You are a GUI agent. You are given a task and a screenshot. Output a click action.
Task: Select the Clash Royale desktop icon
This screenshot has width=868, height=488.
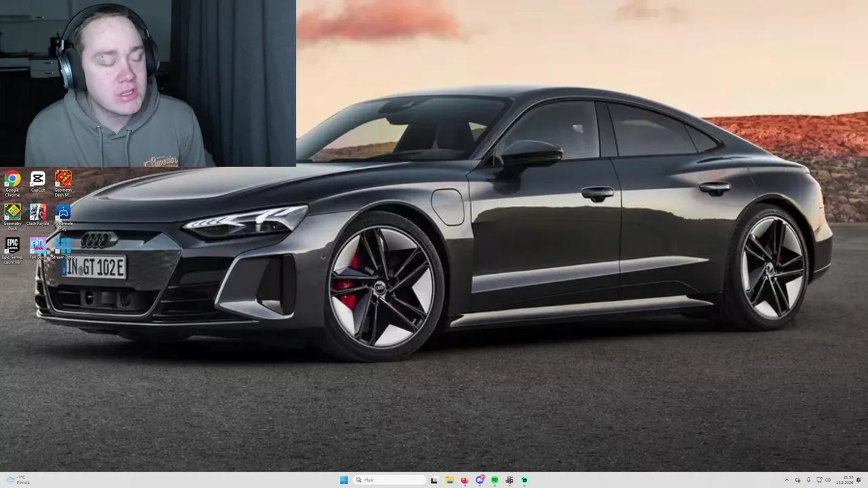(38, 216)
